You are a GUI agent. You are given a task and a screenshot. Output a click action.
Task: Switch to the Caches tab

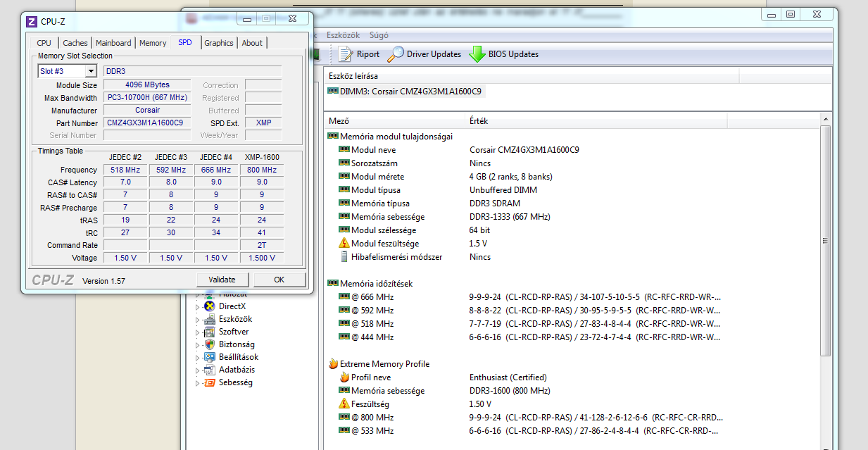pos(75,43)
